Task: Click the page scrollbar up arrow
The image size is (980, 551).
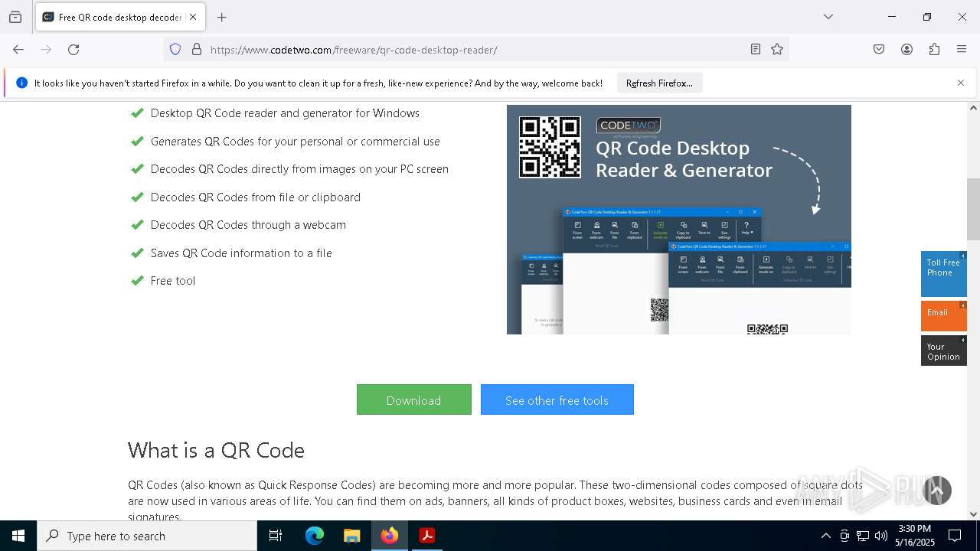Action: point(973,107)
